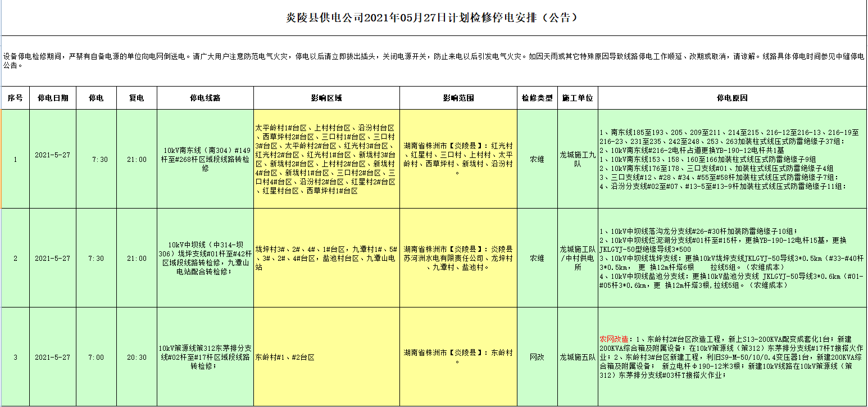
Task: Click the 网改 maintenance type cell
Action: [x=537, y=357]
